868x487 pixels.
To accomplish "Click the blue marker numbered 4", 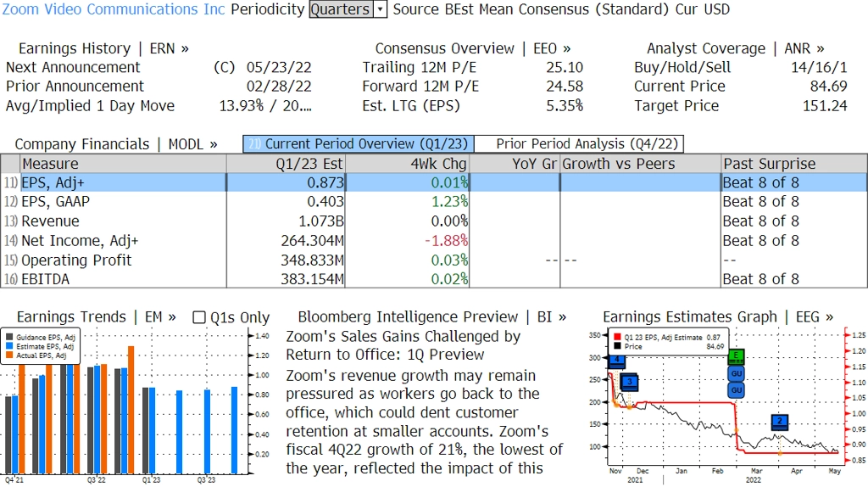I will [x=617, y=361].
